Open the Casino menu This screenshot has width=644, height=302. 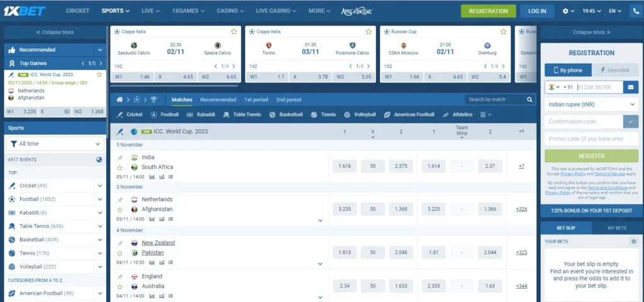tap(230, 11)
